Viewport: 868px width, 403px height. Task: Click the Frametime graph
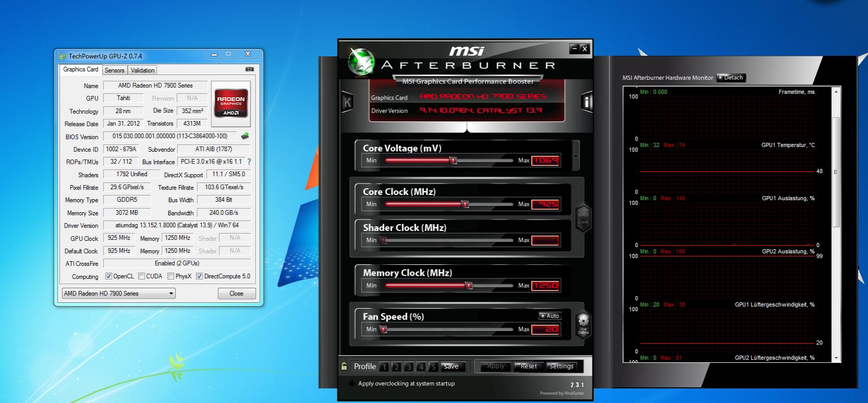pos(727,118)
